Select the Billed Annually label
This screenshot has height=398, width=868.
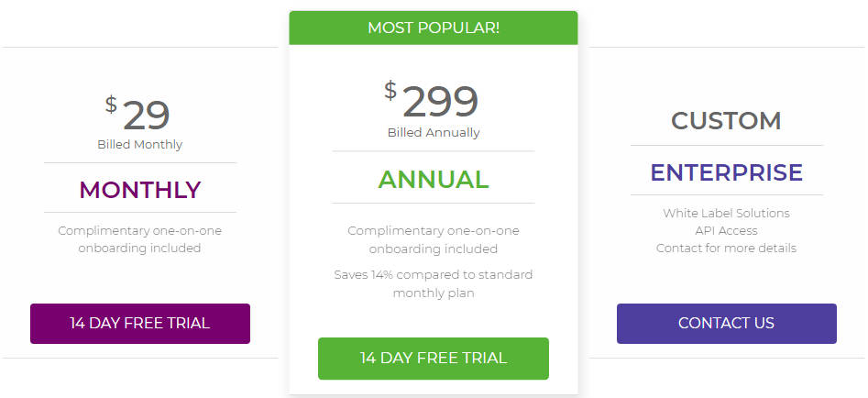[x=434, y=133]
